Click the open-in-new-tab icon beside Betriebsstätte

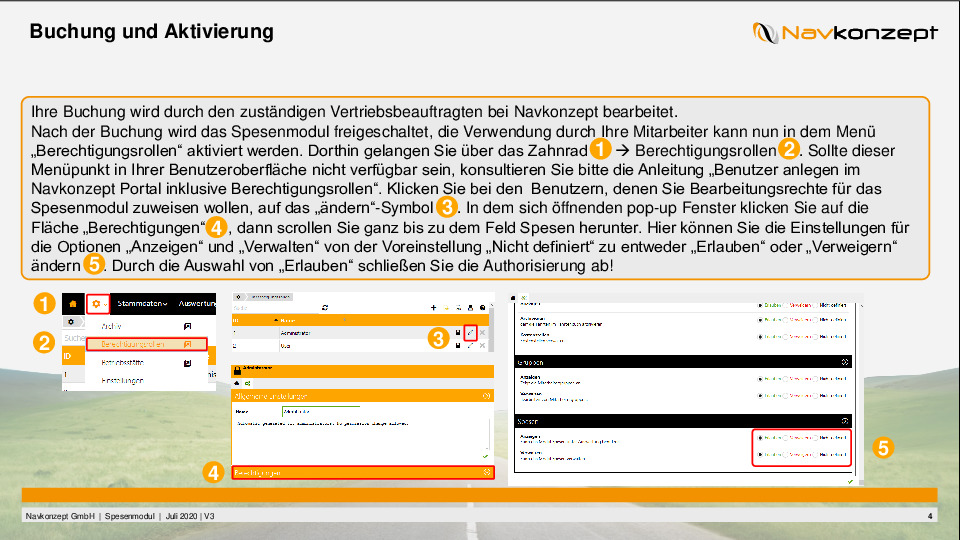point(187,362)
